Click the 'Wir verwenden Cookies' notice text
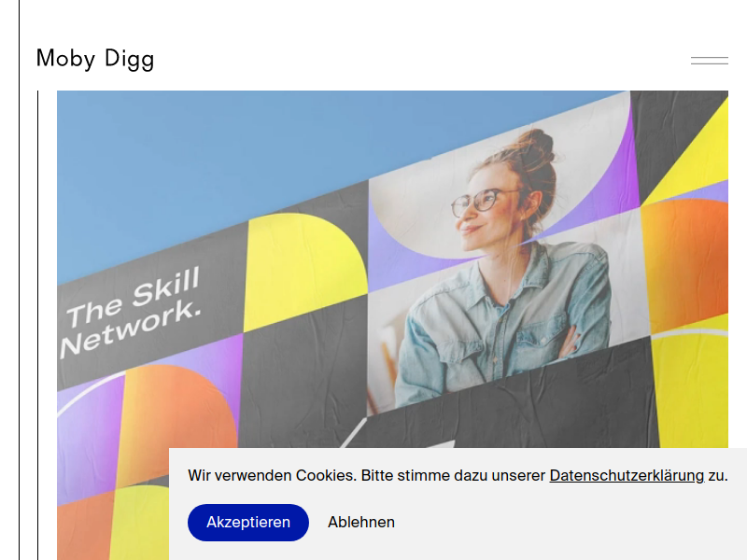747x560 pixels. [458, 475]
